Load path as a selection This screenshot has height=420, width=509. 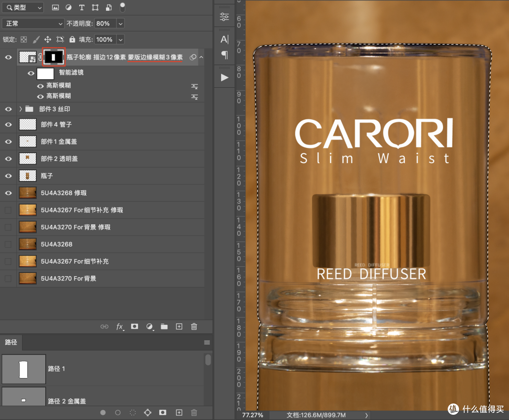133,412
